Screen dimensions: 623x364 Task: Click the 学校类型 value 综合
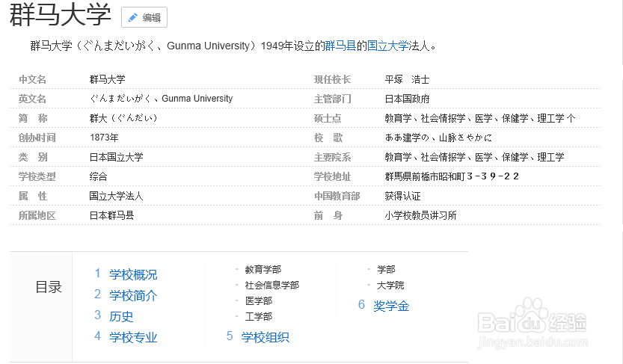point(98,176)
